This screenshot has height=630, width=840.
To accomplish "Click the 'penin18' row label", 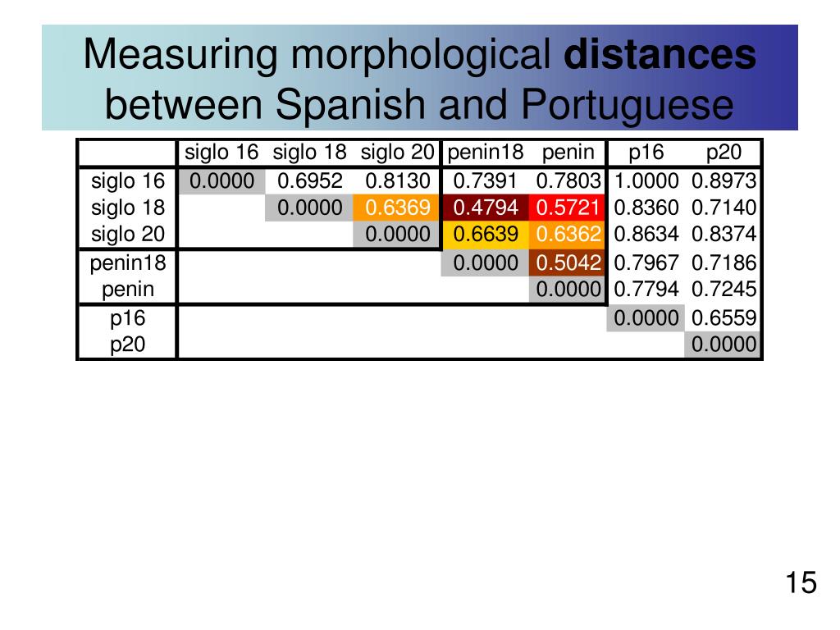I will pos(128,263).
